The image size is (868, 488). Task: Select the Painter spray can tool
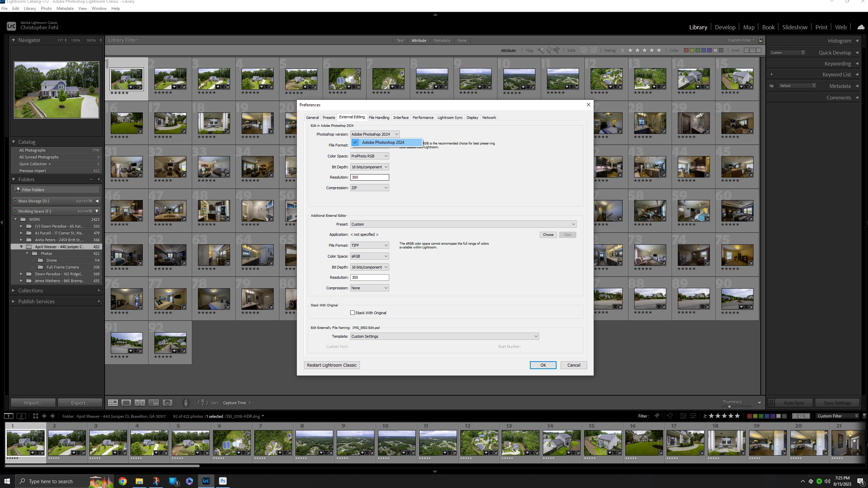[186, 402]
